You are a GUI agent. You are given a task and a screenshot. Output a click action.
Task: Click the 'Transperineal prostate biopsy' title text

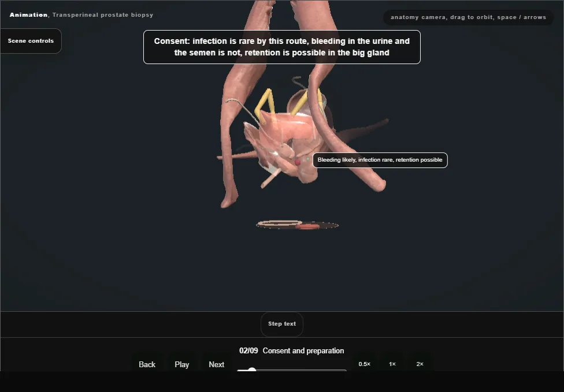103,15
